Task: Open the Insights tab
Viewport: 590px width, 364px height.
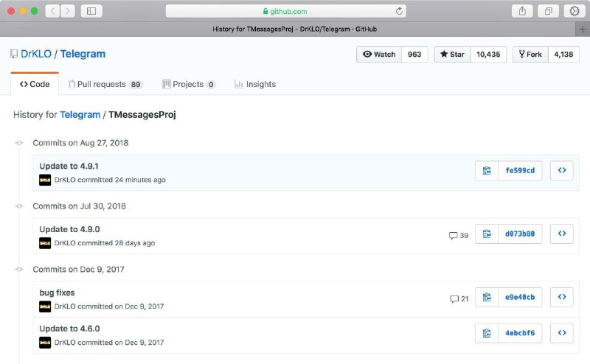Action: [255, 84]
